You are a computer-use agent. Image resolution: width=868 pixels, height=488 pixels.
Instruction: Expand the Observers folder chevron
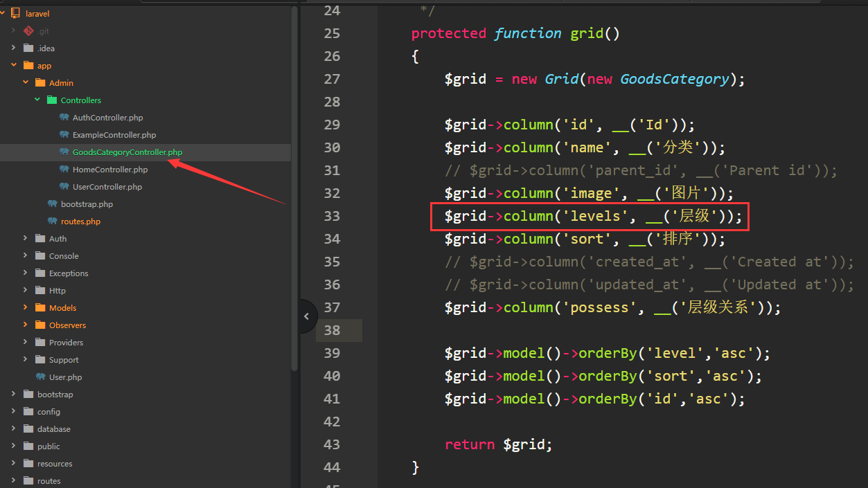[26, 325]
